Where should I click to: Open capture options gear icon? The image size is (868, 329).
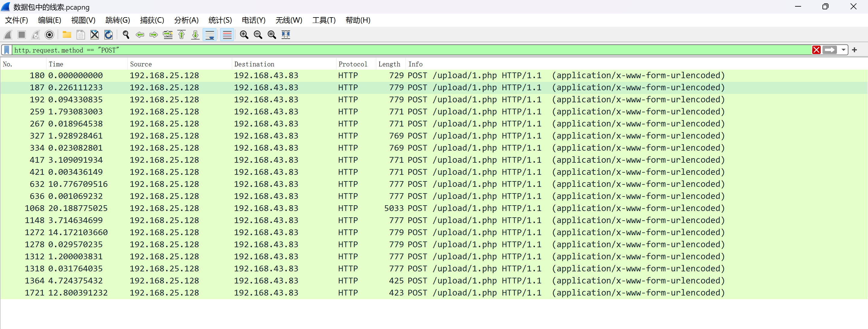coord(49,35)
